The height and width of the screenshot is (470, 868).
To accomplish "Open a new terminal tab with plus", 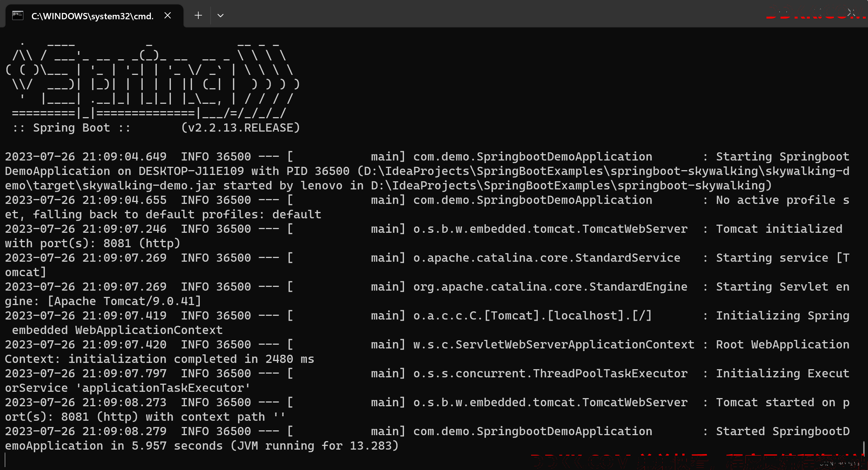I will [x=198, y=16].
